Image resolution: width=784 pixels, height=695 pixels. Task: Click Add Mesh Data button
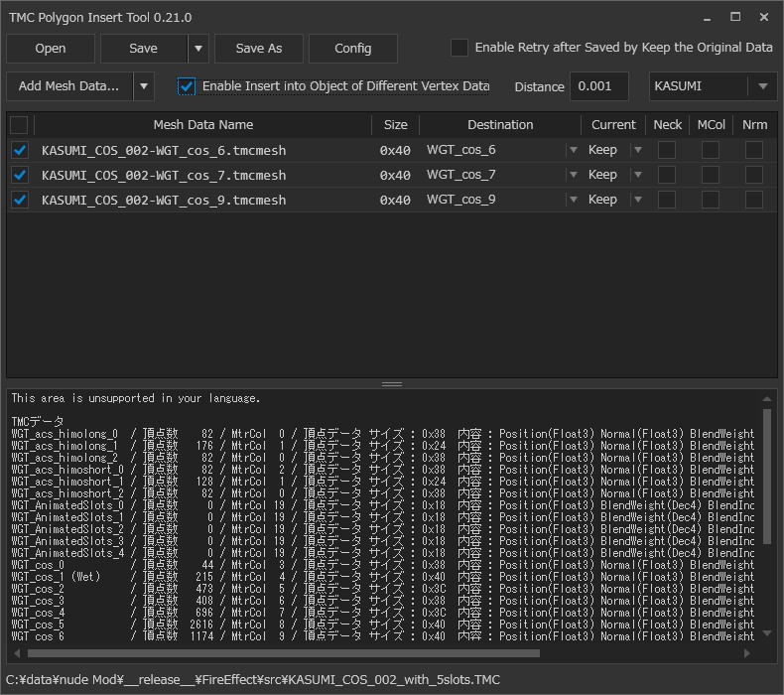[69, 86]
